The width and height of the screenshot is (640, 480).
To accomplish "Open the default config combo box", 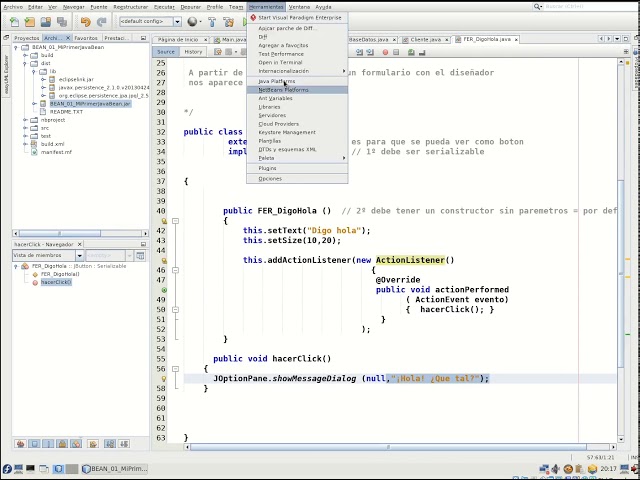I will pyautogui.click(x=150, y=21).
